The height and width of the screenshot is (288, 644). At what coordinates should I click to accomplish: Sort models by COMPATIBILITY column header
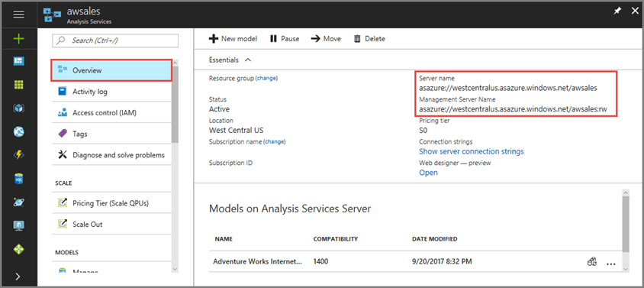point(336,238)
